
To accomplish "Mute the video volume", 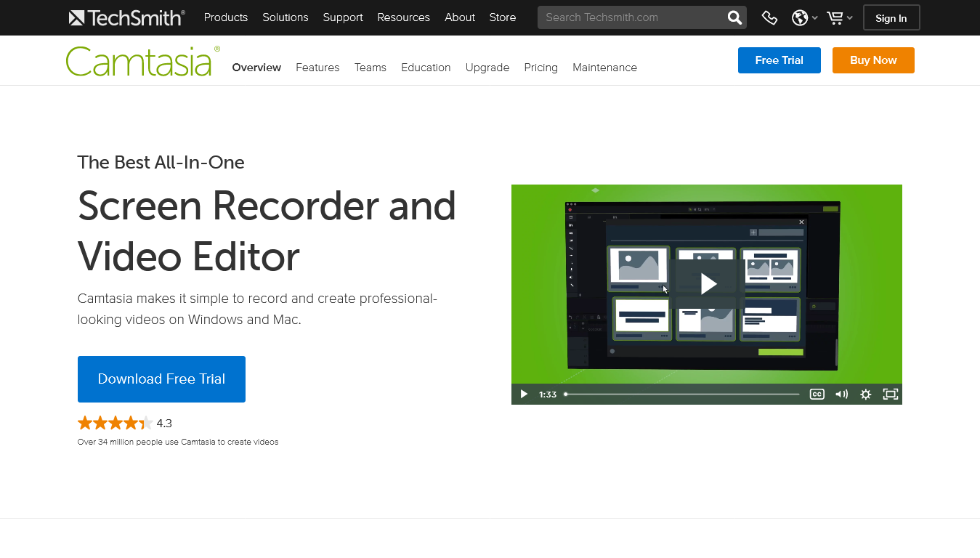I will point(841,395).
